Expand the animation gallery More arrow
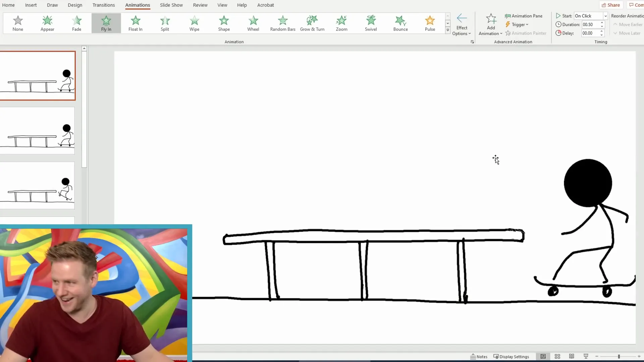Image resolution: width=644 pixels, height=362 pixels. [x=447, y=30]
